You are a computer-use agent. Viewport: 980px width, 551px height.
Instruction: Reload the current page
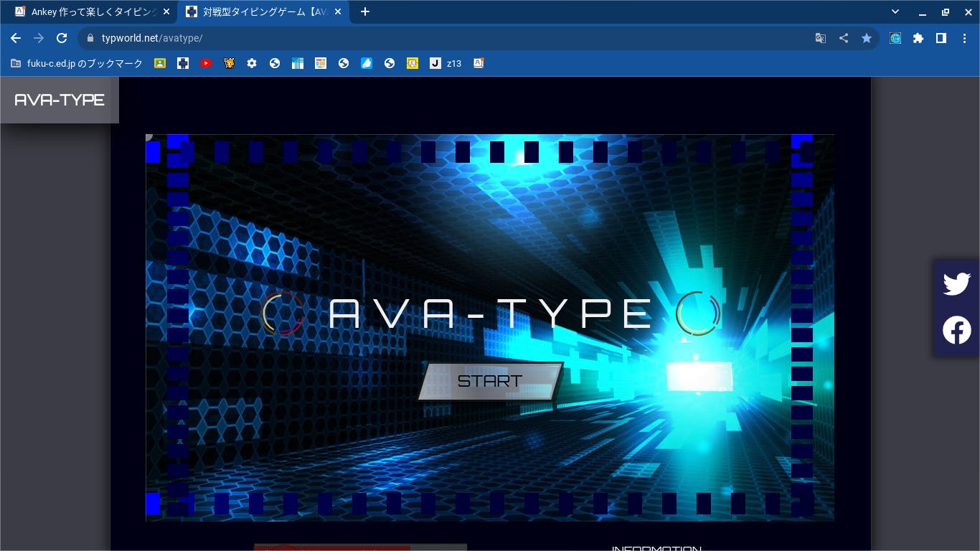click(x=62, y=38)
